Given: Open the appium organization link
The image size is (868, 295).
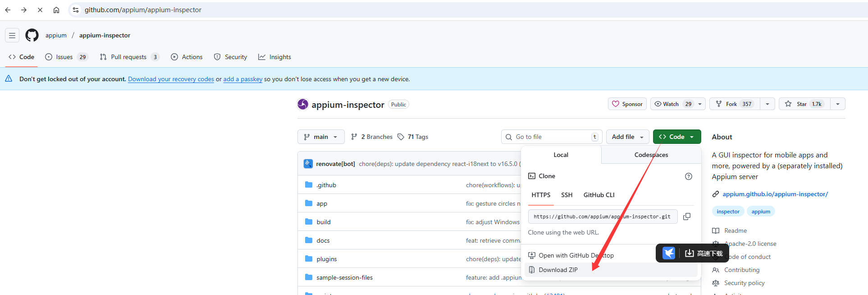Looking at the screenshot, I should point(56,35).
